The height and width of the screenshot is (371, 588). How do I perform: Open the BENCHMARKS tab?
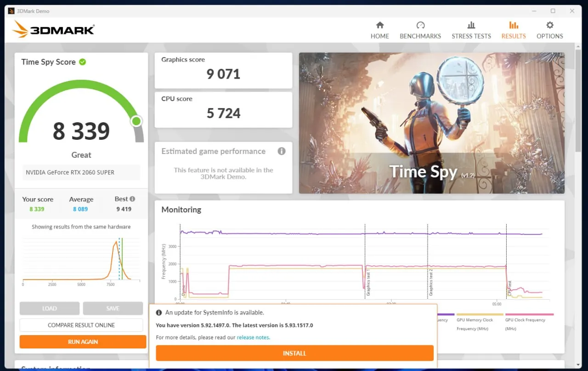click(420, 30)
